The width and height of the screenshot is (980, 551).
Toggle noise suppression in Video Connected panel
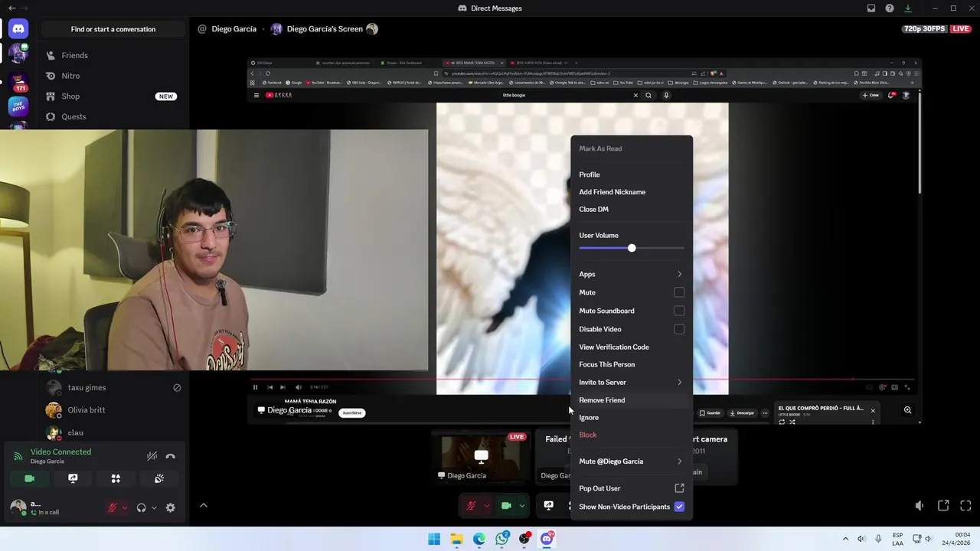(x=152, y=456)
